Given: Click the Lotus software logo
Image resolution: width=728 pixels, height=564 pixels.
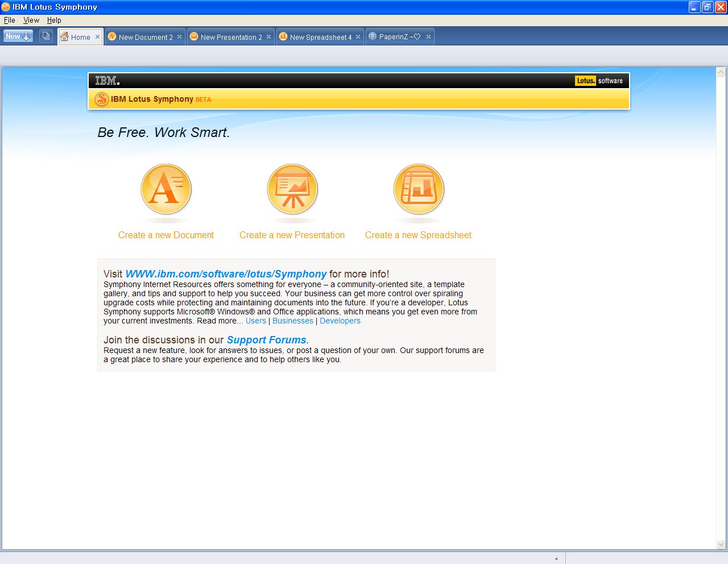Looking at the screenshot, I should pyautogui.click(x=599, y=81).
